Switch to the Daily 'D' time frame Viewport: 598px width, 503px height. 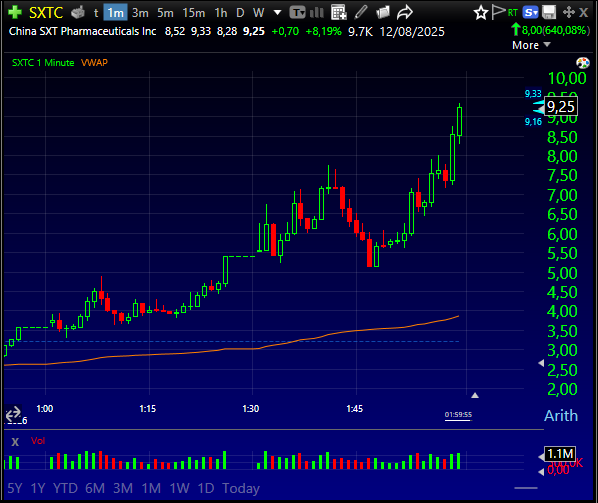click(240, 13)
